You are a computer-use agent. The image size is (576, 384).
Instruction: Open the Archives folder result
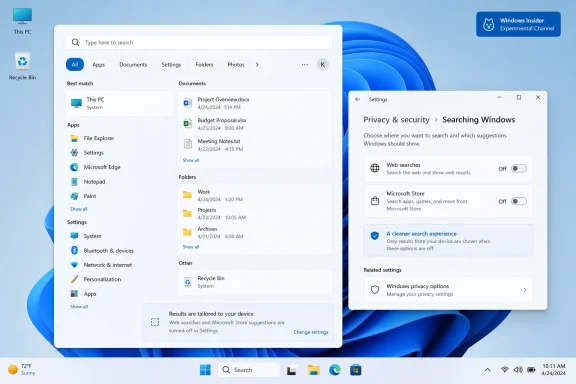[x=255, y=232]
